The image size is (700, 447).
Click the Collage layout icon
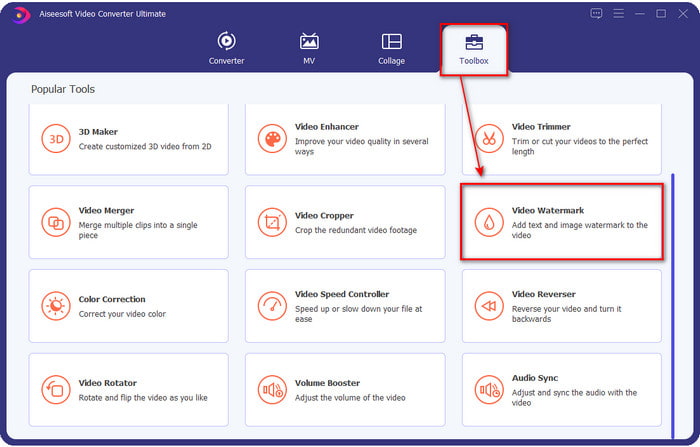pos(392,42)
